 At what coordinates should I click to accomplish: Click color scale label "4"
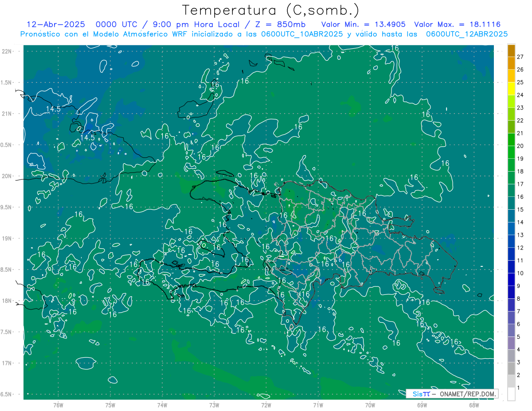pos(518,350)
